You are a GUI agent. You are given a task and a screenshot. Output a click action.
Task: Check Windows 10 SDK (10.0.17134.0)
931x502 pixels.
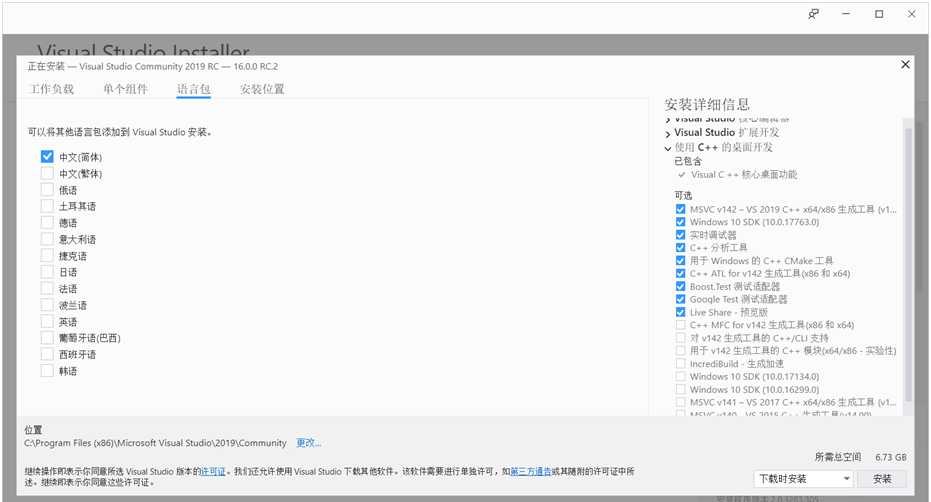tap(680, 376)
